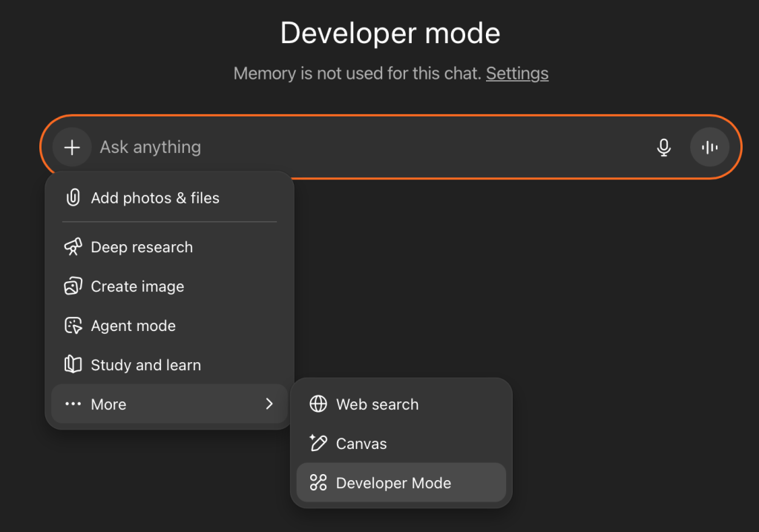Click the Ask anything text field
The image size is (759, 532).
[x=371, y=147]
